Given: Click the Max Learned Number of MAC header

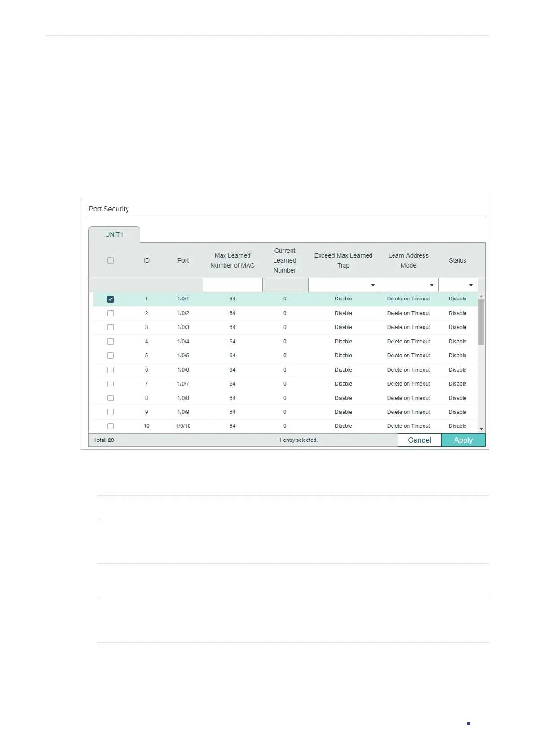Looking at the screenshot, I should coord(232,260).
